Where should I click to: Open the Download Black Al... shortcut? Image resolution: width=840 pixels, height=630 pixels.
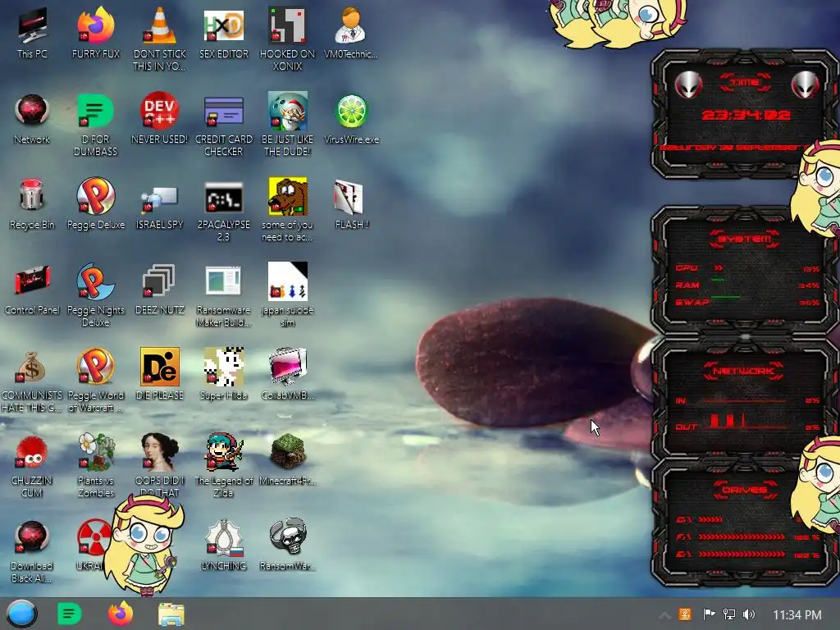(32, 552)
